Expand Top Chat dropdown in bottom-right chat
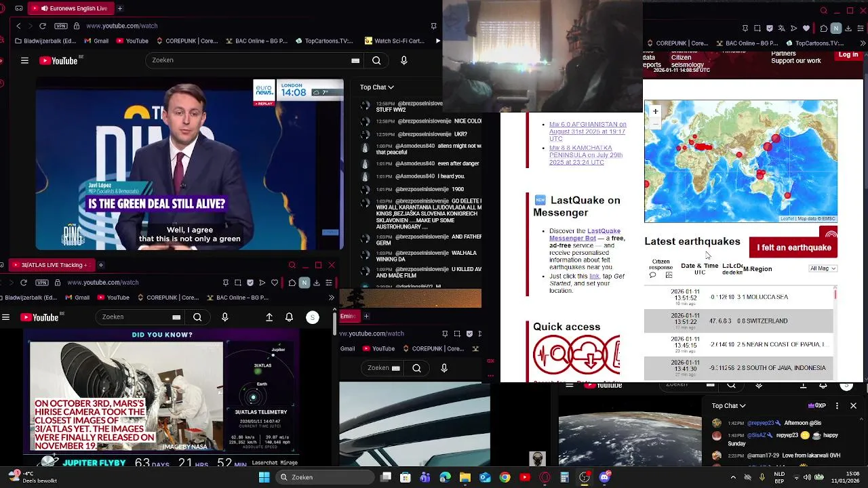Screen dimensions: 868x488 pos(728,405)
